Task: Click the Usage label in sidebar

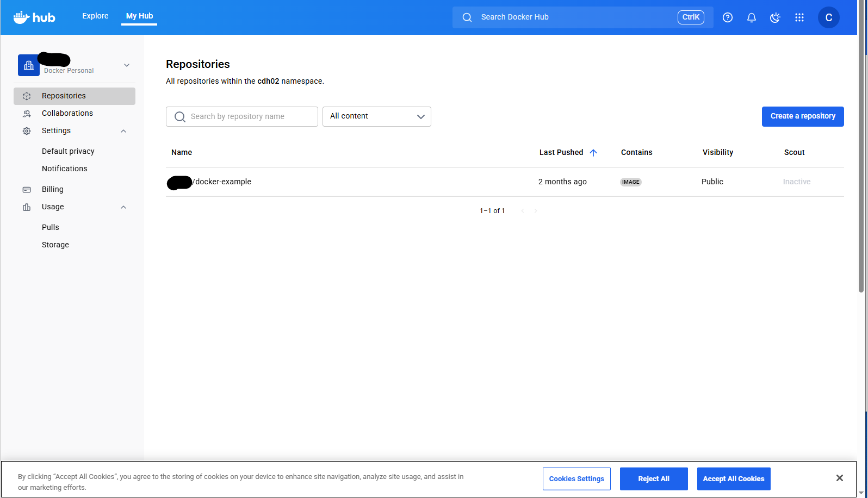Action: 53,207
